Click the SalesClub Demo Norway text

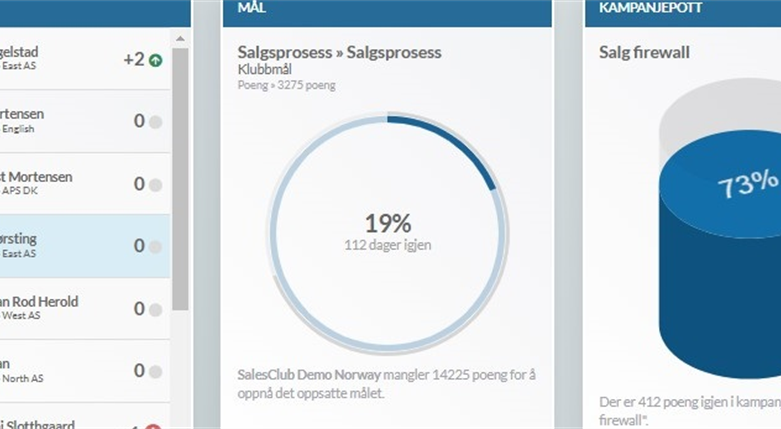coord(309,375)
